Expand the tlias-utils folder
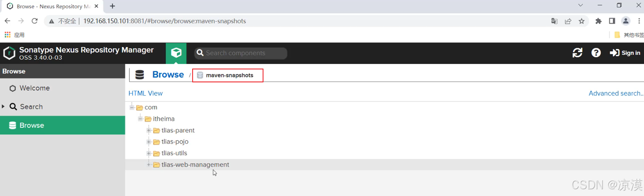The width and height of the screenshot is (644, 196). coord(149,153)
